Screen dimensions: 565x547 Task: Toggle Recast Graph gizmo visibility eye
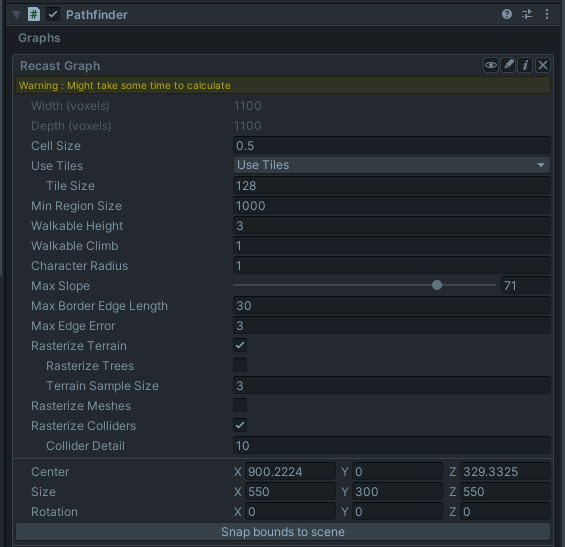tap(491, 65)
